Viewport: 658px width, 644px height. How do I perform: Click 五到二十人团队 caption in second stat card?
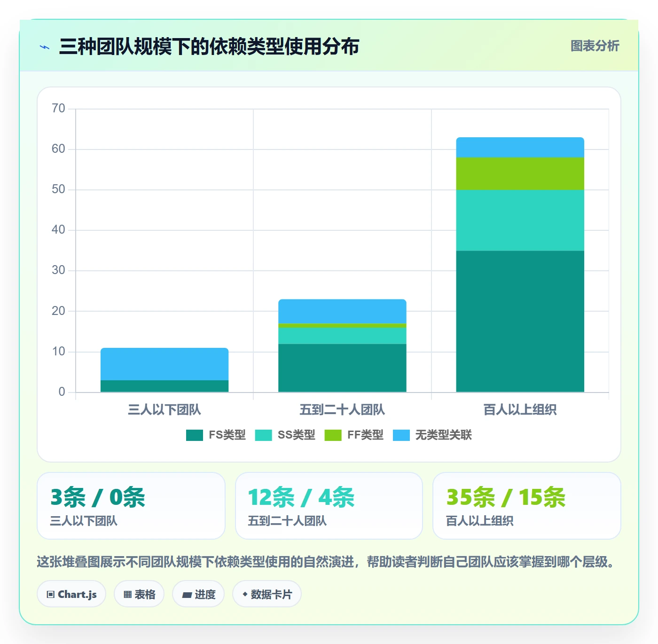[287, 521]
